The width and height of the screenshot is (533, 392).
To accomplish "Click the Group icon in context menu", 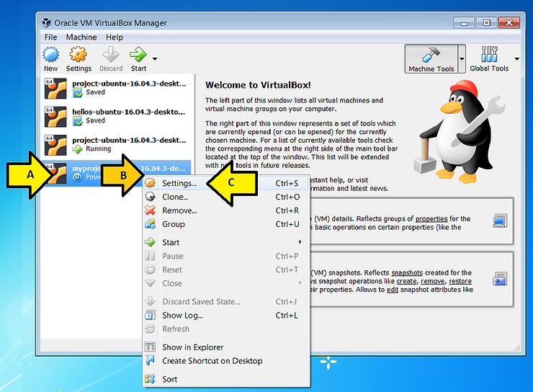I will click(x=151, y=224).
